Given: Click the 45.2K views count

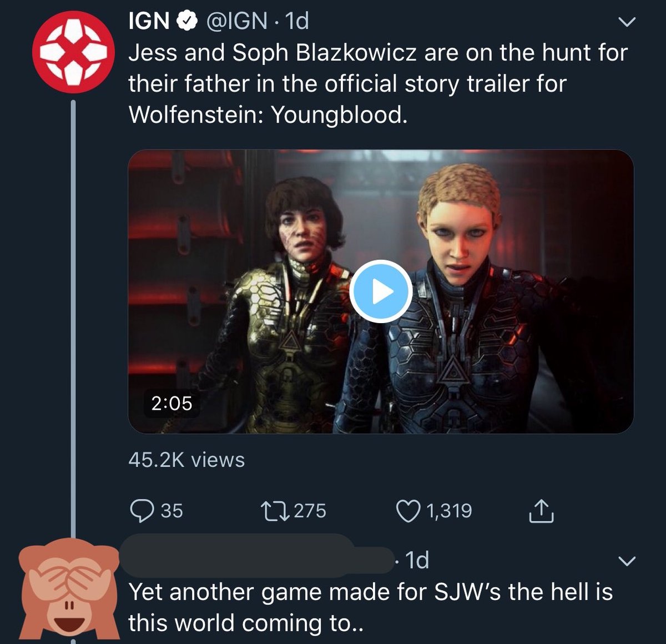Looking at the screenshot, I should [x=186, y=460].
